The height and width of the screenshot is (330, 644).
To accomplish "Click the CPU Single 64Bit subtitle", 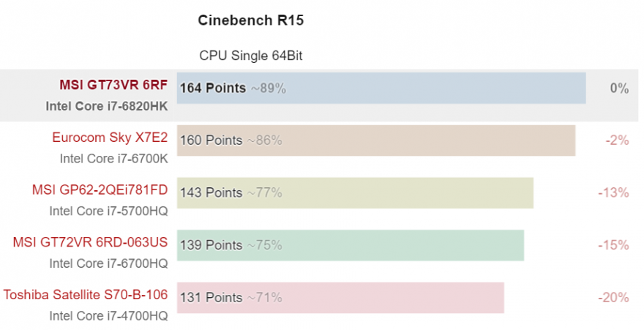I will [251, 55].
